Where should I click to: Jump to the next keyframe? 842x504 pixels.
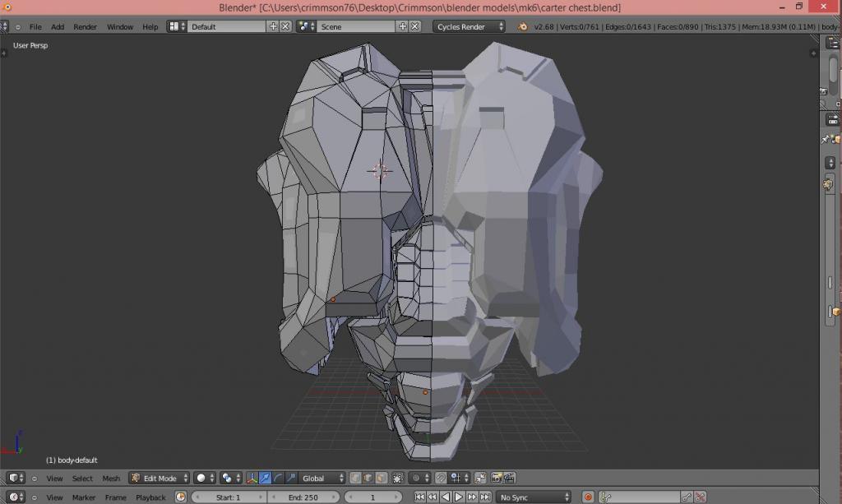(472, 497)
